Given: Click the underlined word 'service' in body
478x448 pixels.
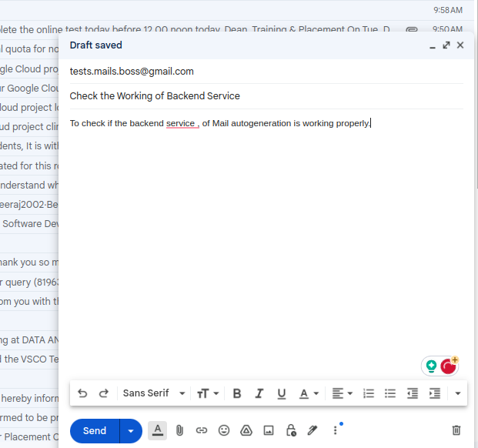Looking at the screenshot, I should pos(180,123).
